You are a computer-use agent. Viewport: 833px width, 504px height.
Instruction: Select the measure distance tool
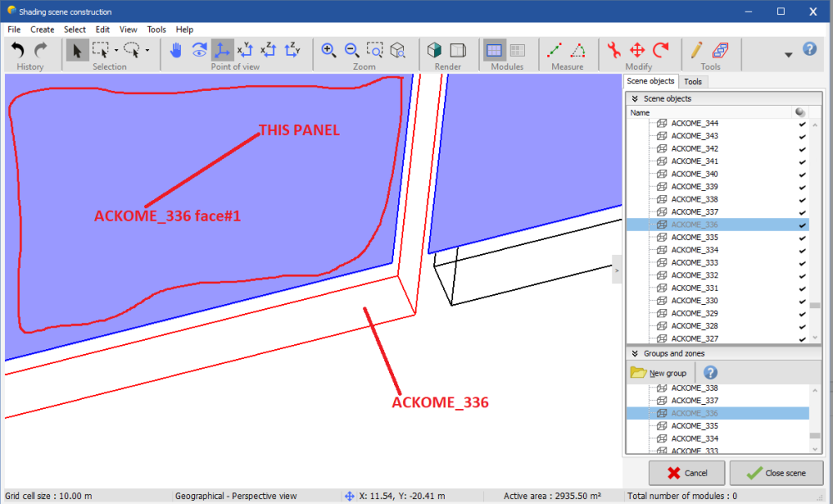coord(555,50)
